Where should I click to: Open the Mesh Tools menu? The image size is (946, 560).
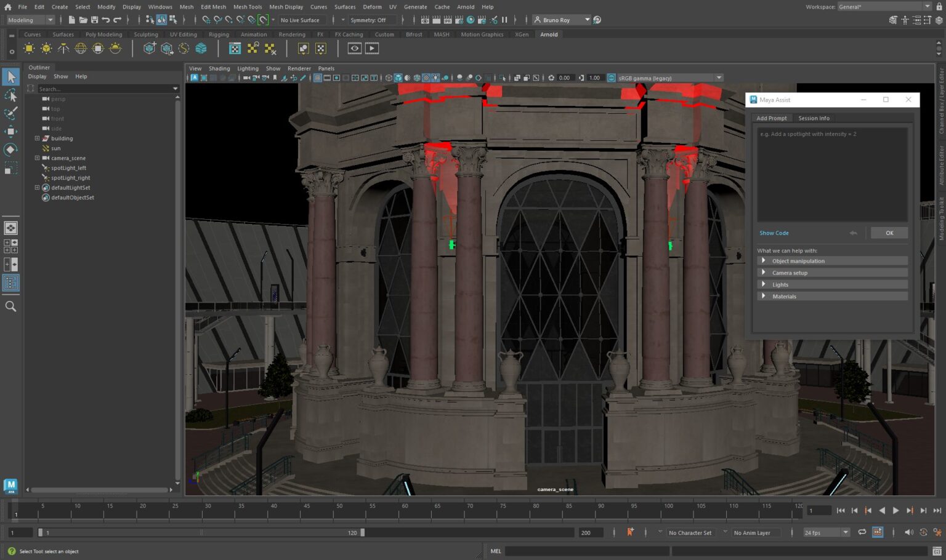tap(247, 7)
